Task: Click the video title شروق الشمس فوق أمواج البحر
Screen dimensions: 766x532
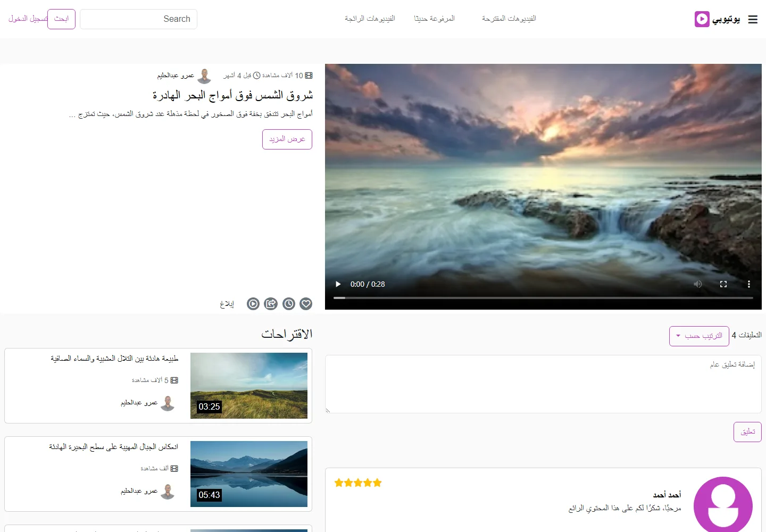Action: click(232, 95)
